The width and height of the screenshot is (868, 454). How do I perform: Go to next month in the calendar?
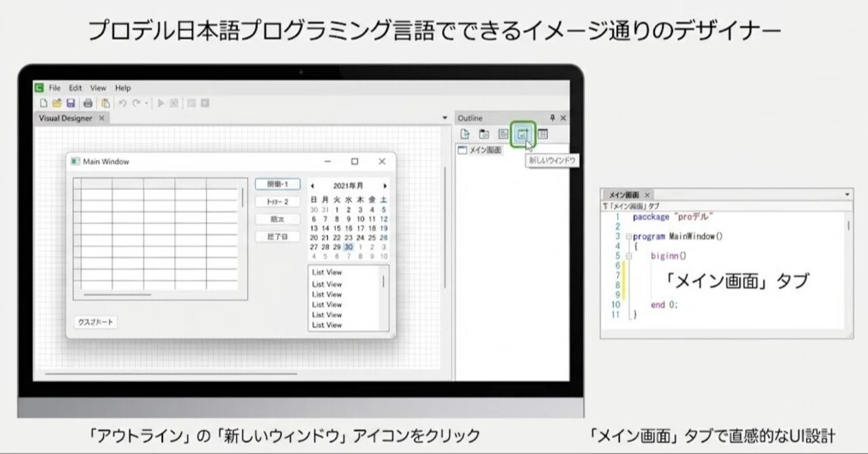pos(385,186)
